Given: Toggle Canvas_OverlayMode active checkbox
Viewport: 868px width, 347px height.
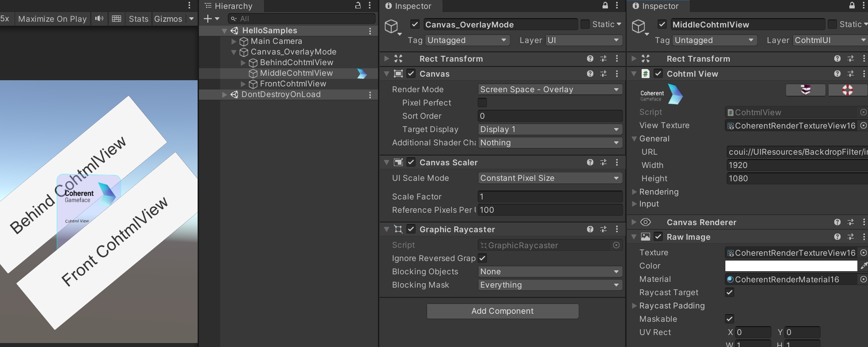Looking at the screenshot, I should [x=415, y=24].
